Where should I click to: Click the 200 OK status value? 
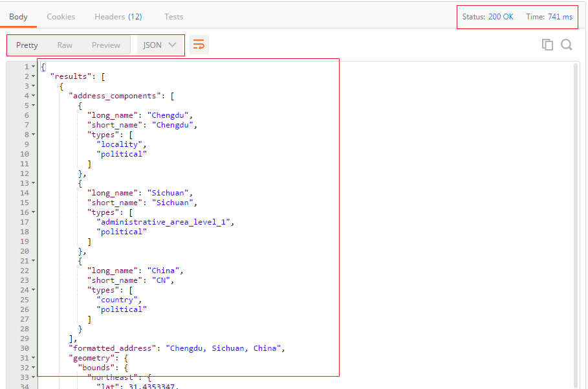click(501, 17)
